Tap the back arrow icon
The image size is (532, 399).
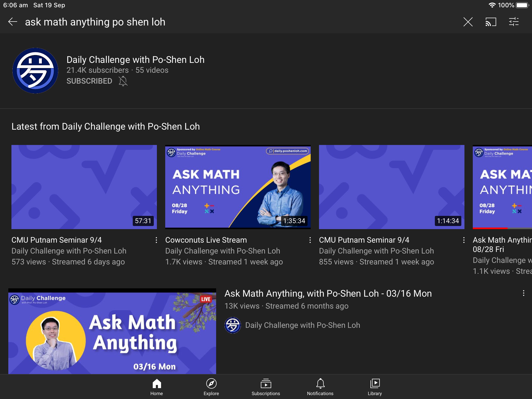(x=12, y=22)
